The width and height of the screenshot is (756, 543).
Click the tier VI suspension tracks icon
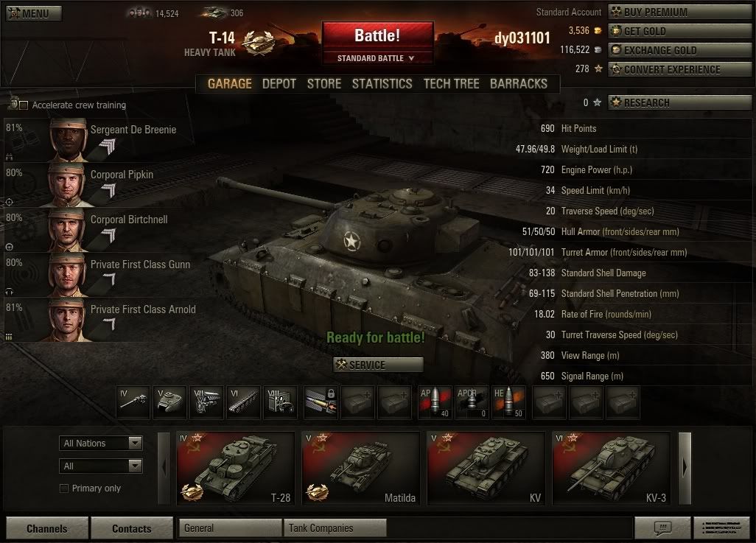point(243,402)
